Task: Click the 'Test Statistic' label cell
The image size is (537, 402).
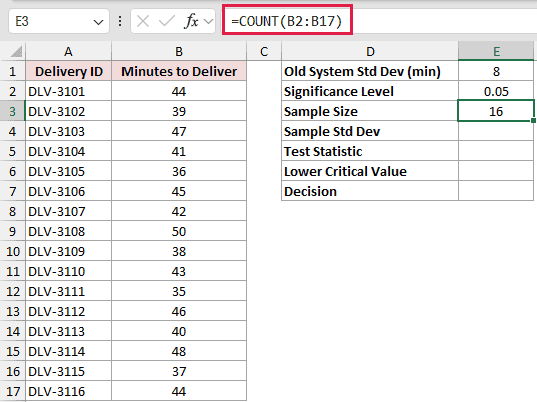Action: 370,151
